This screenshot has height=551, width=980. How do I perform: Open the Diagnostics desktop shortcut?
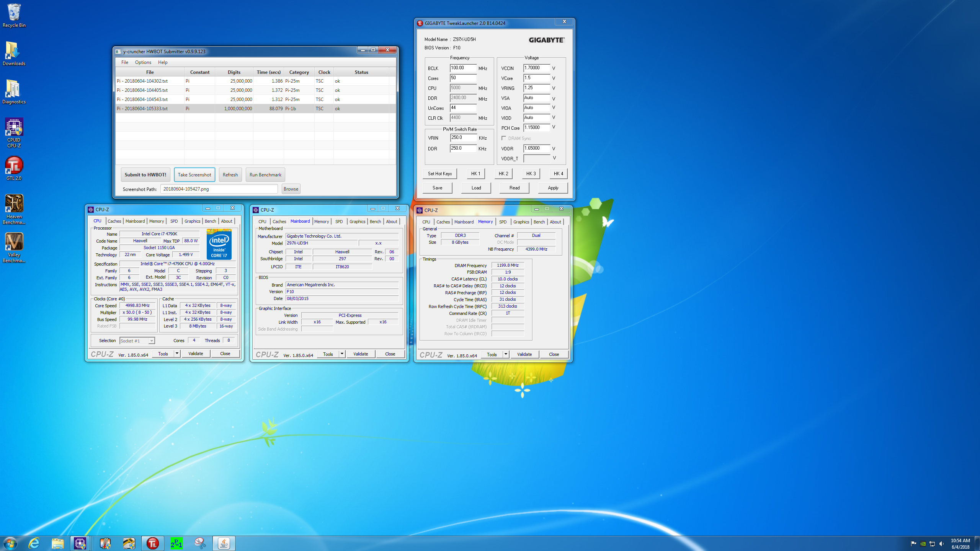click(x=14, y=92)
